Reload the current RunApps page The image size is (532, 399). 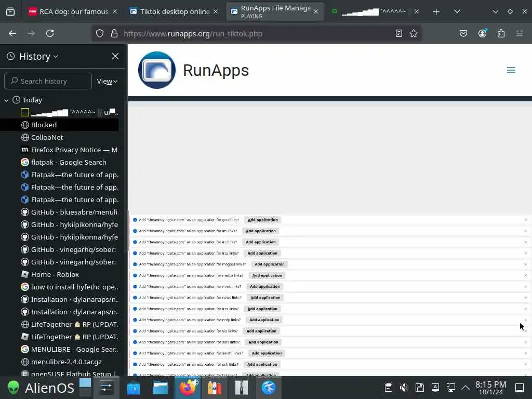point(50,33)
